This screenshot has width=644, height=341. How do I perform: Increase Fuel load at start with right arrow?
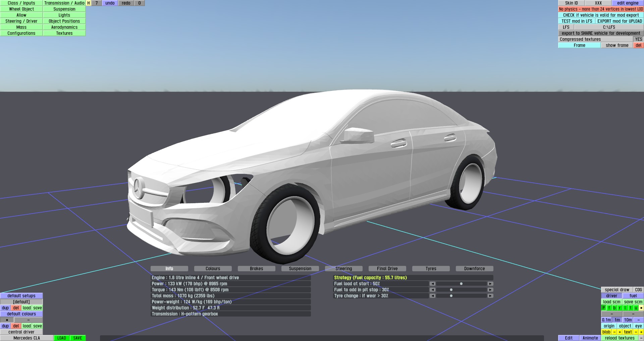(490, 284)
